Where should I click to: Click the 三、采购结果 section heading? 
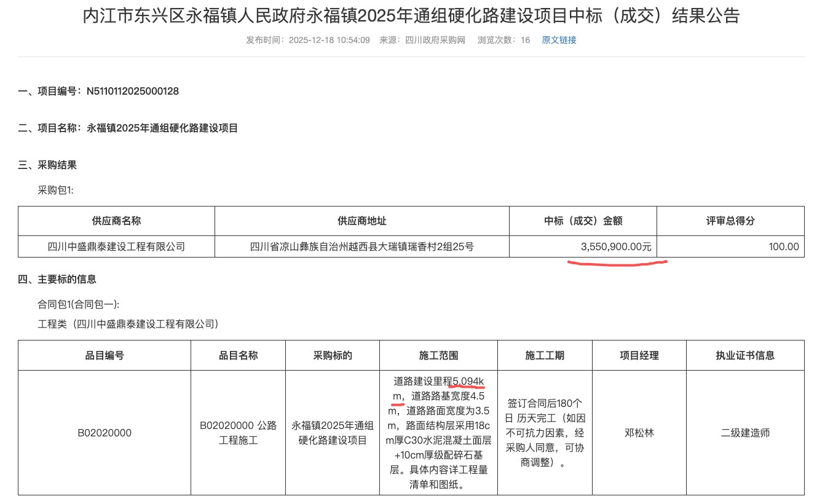[47, 165]
